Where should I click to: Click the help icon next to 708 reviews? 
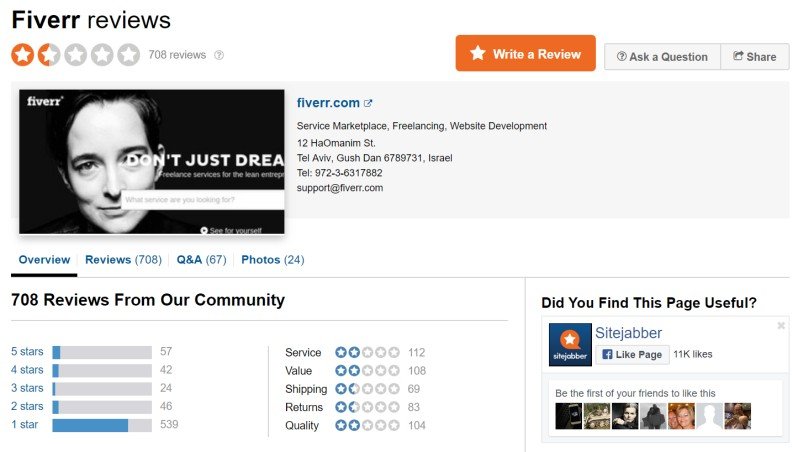click(219, 55)
